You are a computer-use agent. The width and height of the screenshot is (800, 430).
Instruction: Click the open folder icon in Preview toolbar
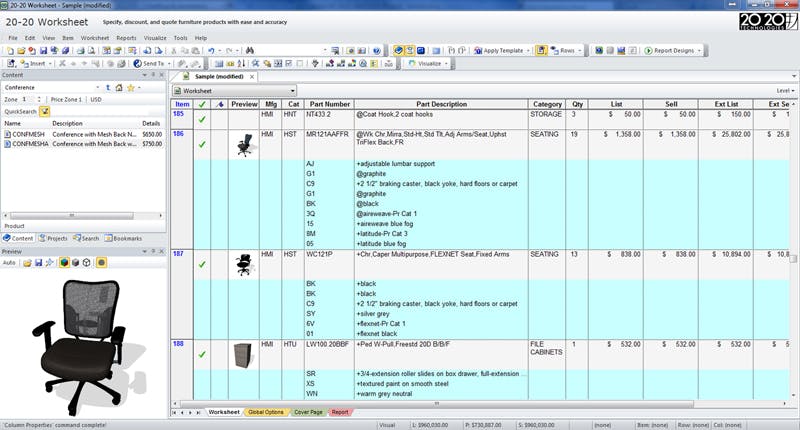coord(25,262)
